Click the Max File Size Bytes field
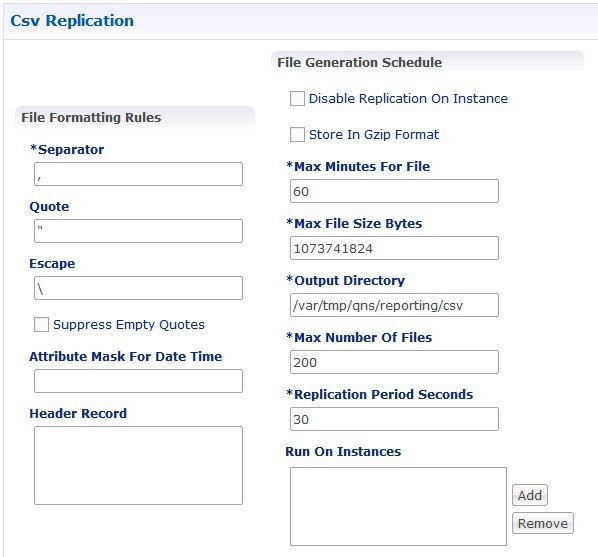Viewport: 598px width, 557px height. click(x=394, y=248)
